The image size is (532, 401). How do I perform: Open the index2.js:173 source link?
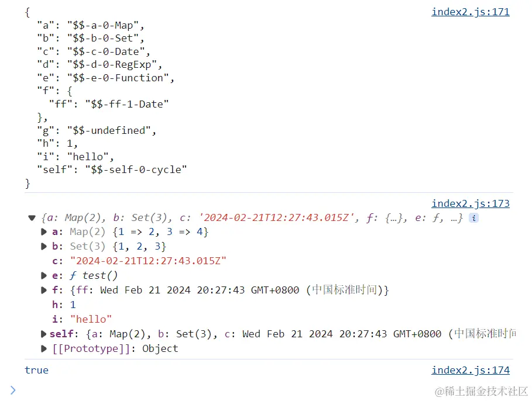[x=470, y=203]
